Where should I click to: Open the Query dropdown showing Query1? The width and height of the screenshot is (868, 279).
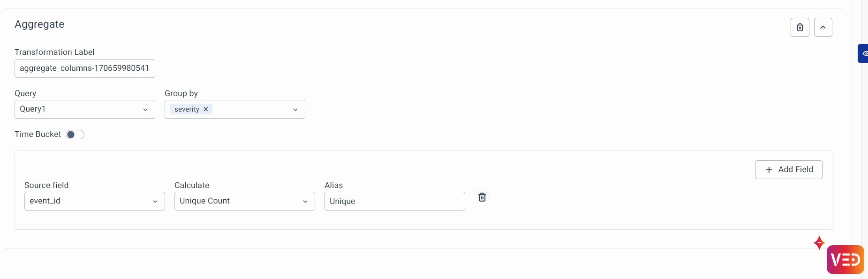pos(85,109)
